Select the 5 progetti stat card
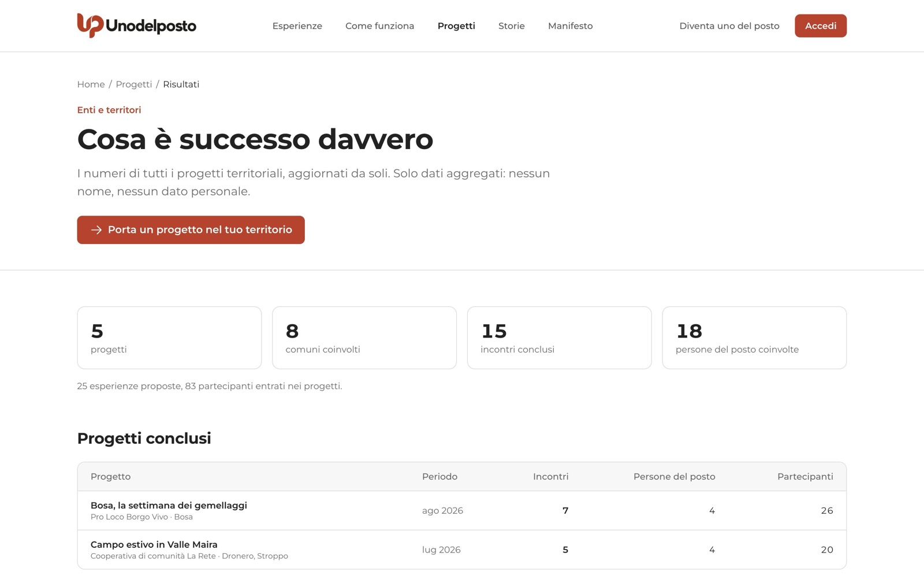The image size is (924, 578). (x=169, y=338)
